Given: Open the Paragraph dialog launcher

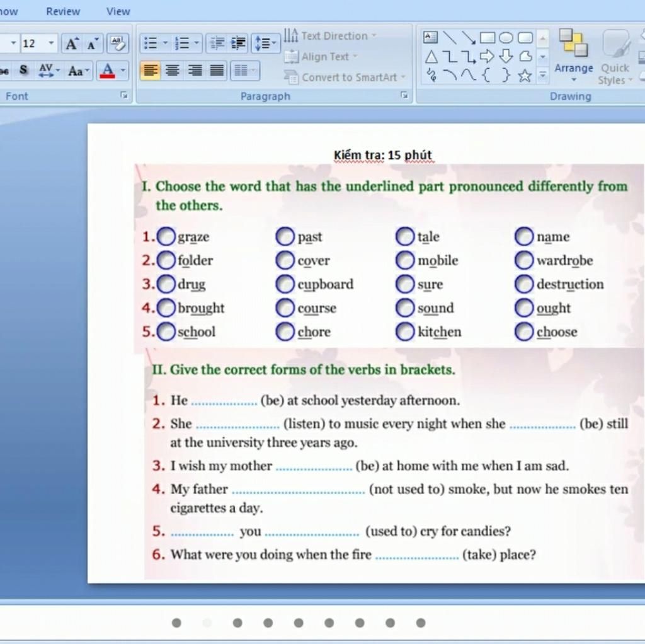Looking at the screenshot, I should [x=404, y=96].
